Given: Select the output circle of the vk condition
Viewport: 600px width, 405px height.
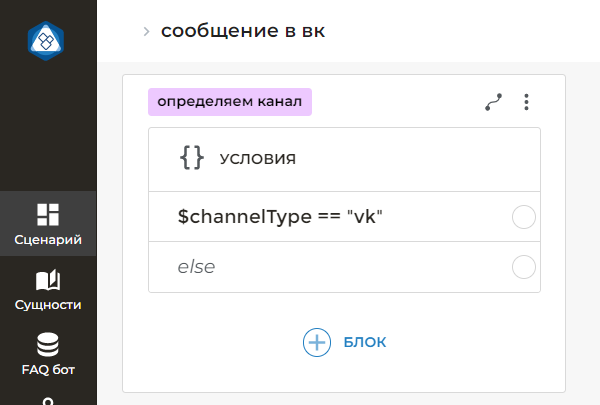Looking at the screenshot, I should (523, 217).
